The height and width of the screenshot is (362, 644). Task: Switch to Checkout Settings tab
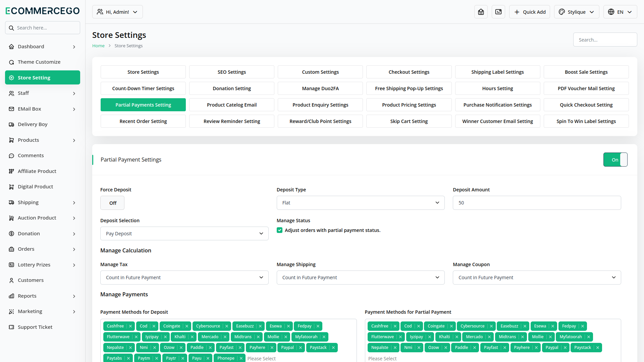[x=409, y=72]
